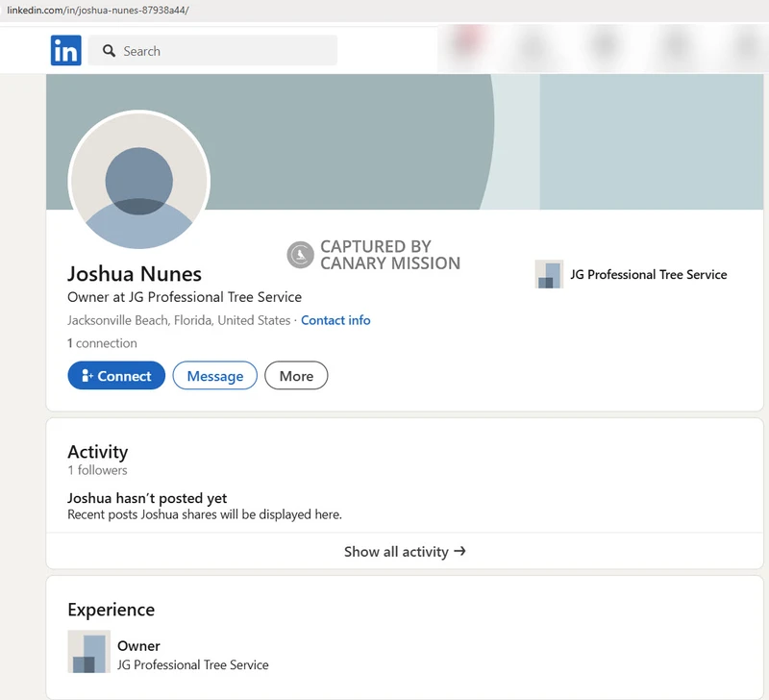This screenshot has width=769, height=700.
Task: Click the Connect button
Action: point(116,375)
